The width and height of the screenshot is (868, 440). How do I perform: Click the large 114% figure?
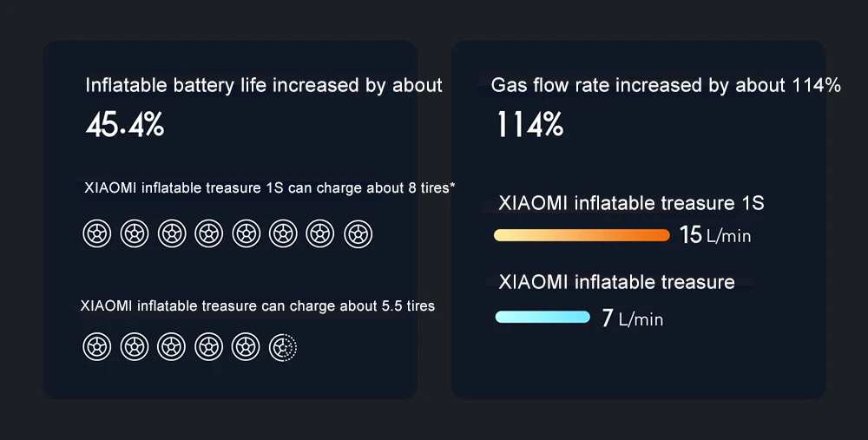tap(530, 124)
